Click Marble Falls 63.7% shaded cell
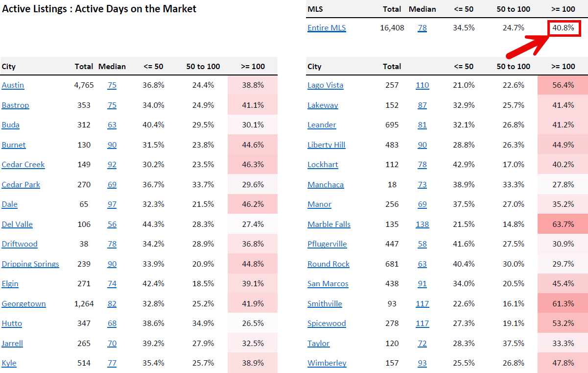This screenshot has height=373, width=588. pos(563,224)
